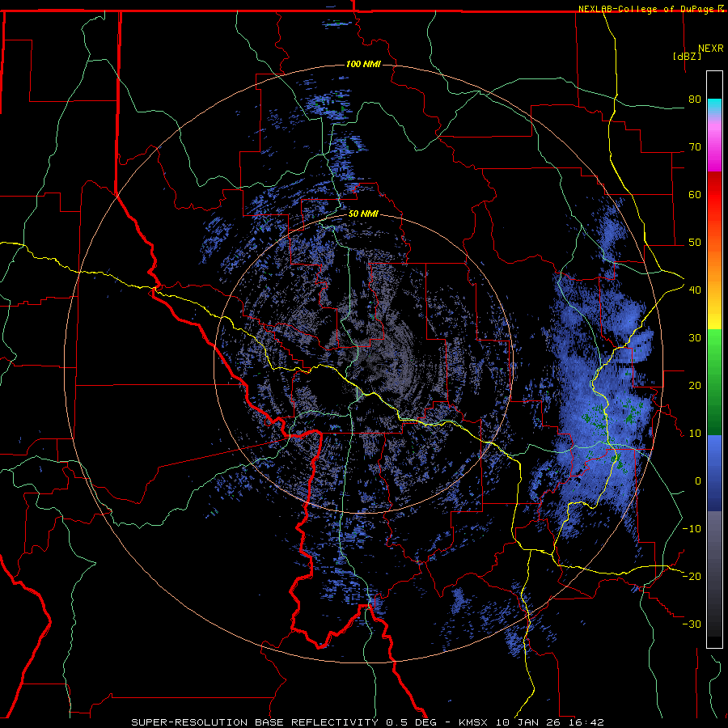Click the [dBZ] unit label
728x728 pixels.
click(x=687, y=57)
